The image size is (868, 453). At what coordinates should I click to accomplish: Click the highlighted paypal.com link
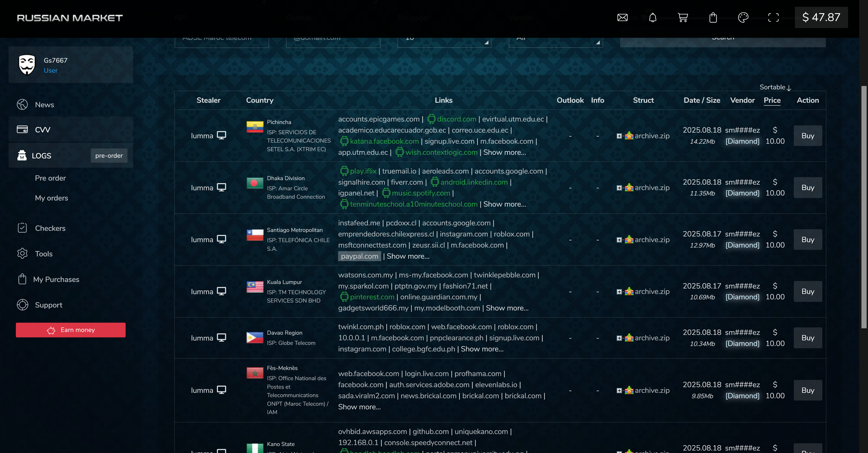[x=359, y=256]
